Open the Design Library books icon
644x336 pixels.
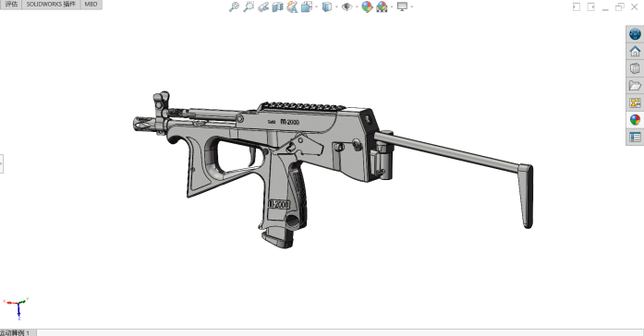click(635, 68)
